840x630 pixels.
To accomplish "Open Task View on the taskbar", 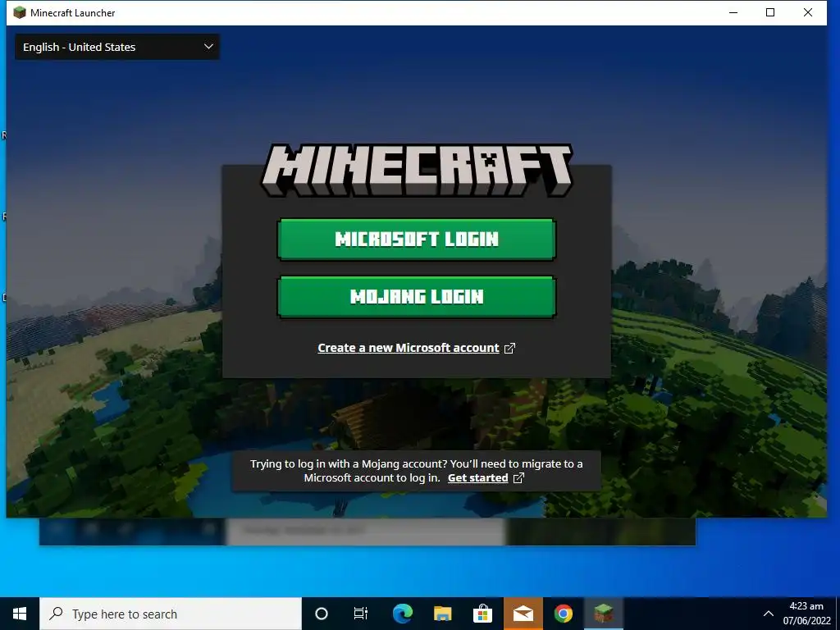I will (x=361, y=614).
